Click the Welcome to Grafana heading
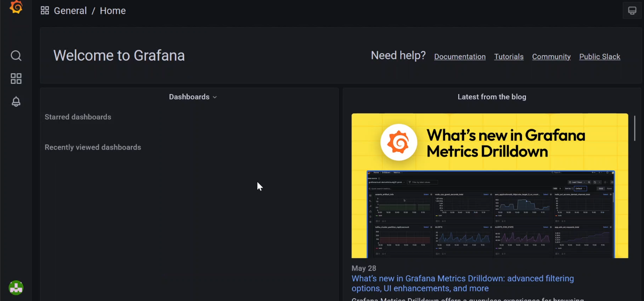This screenshot has height=301, width=644. (x=119, y=55)
